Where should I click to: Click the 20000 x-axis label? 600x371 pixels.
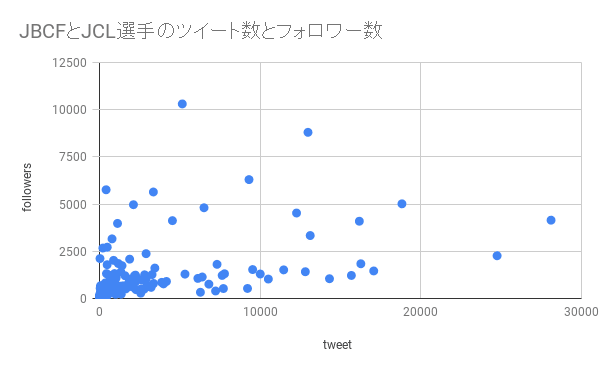tap(420, 312)
